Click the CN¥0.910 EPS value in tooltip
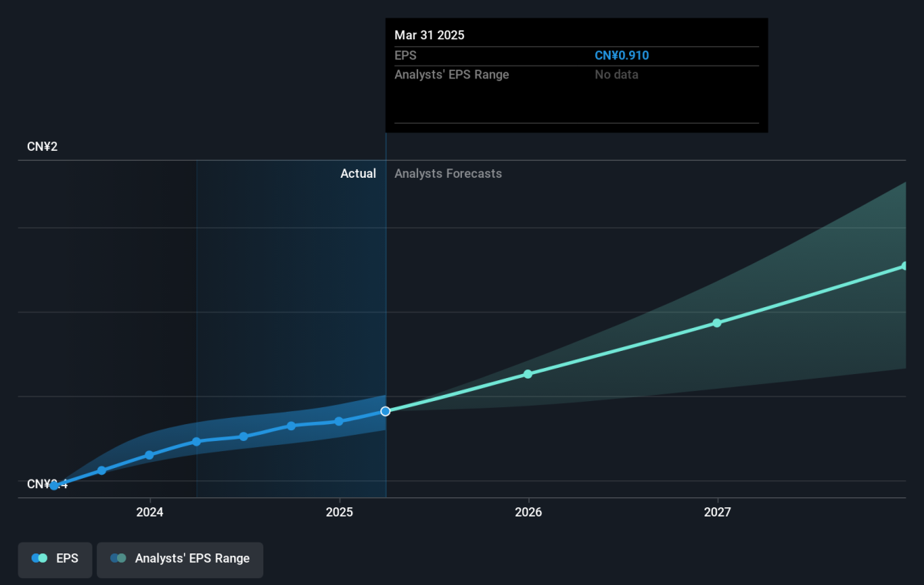 pyautogui.click(x=622, y=55)
